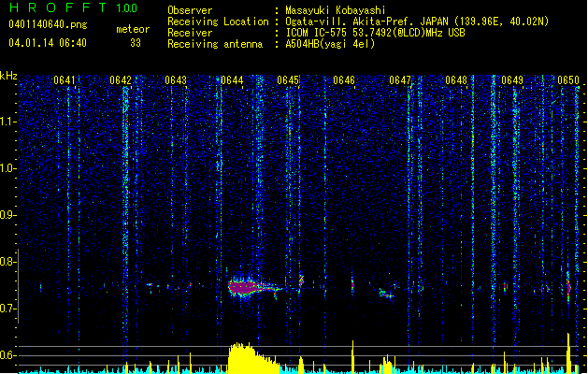Screen dimensions: 588x374
Task: Click the 0647 time marker
Action: (400, 80)
